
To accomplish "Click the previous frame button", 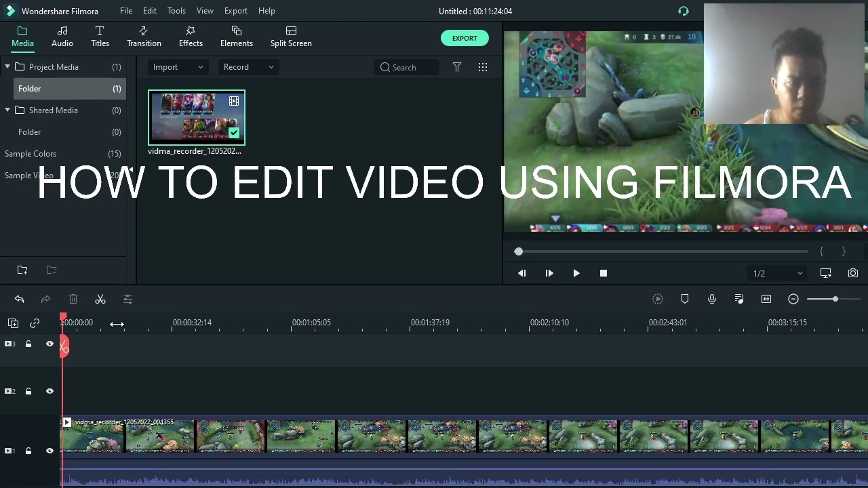I will click(522, 273).
